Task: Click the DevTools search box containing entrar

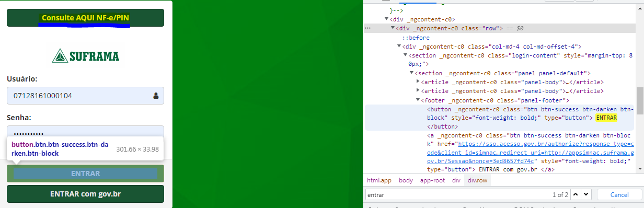Action: pos(457,194)
